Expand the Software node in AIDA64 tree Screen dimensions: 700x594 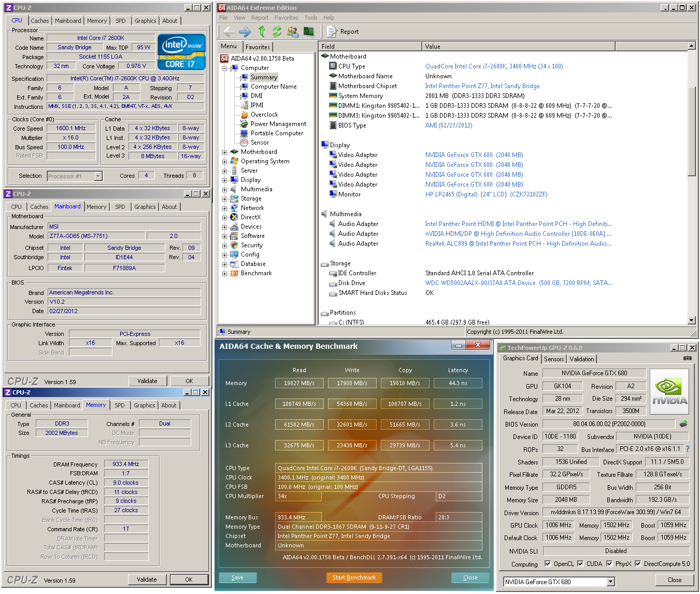coord(225,236)
